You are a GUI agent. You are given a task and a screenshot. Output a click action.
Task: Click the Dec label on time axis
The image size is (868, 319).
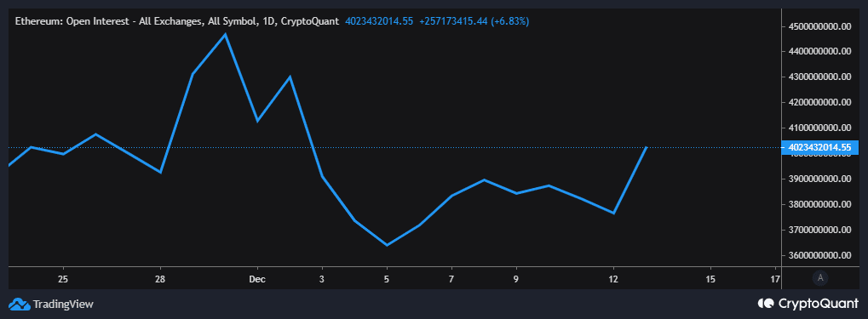pos(257,279)
